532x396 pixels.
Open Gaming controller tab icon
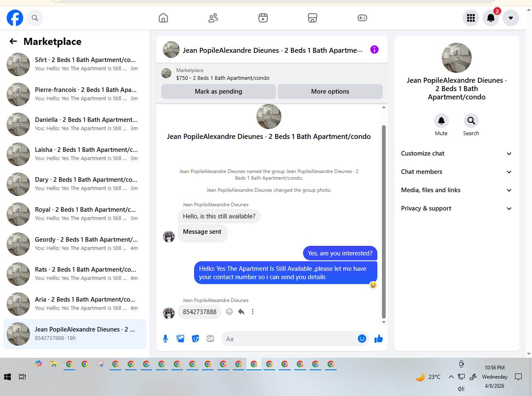[x=362, y=18]
